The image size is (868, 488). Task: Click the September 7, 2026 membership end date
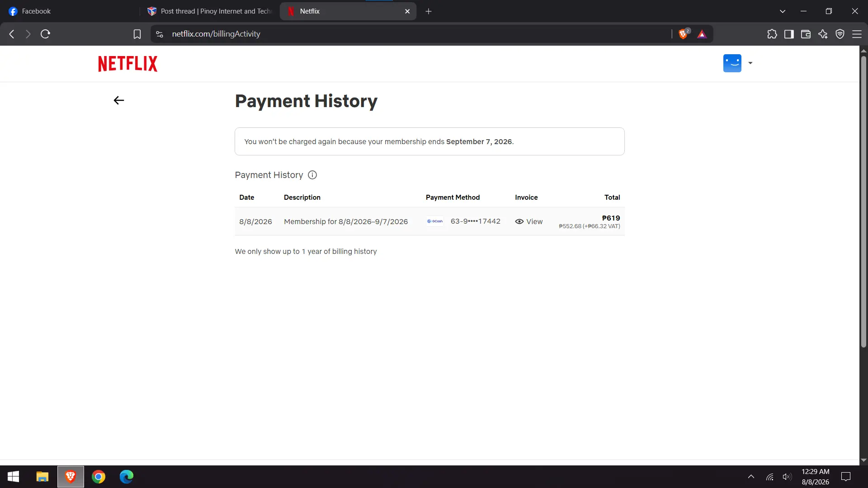[x=479, y=141]
